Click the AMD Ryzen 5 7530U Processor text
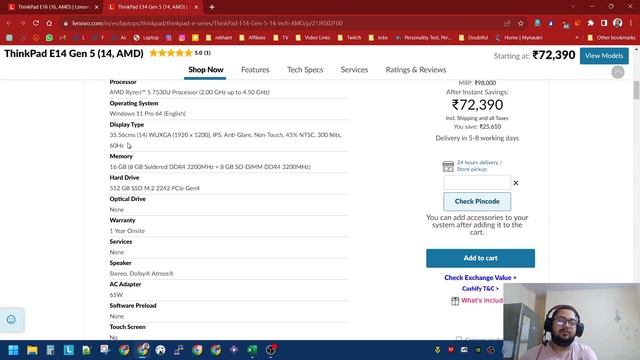 pyautogui.click(x=189, y=92)
